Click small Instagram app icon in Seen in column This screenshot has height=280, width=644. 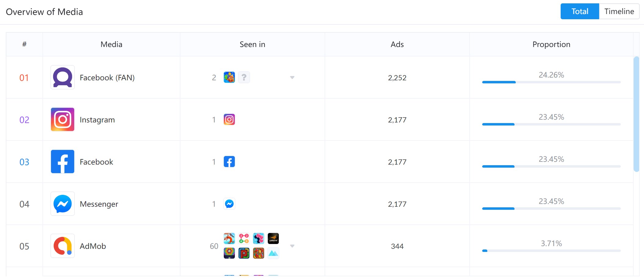tap(229, 119)
